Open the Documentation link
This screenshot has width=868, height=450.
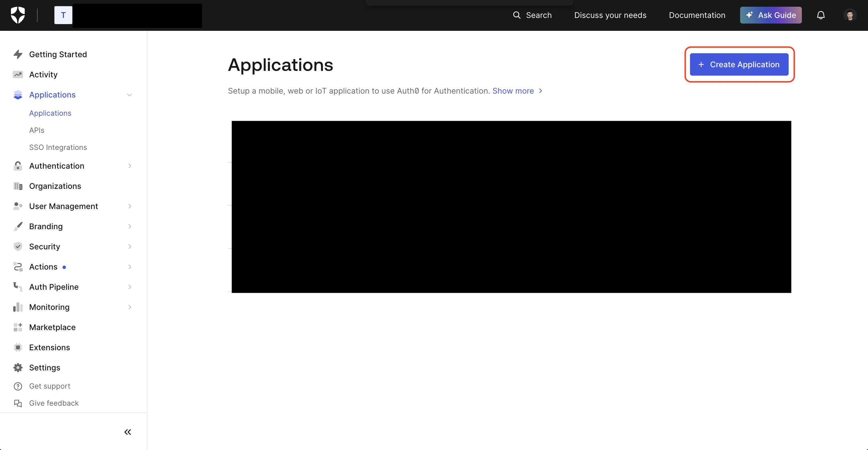tap(697, 15)
